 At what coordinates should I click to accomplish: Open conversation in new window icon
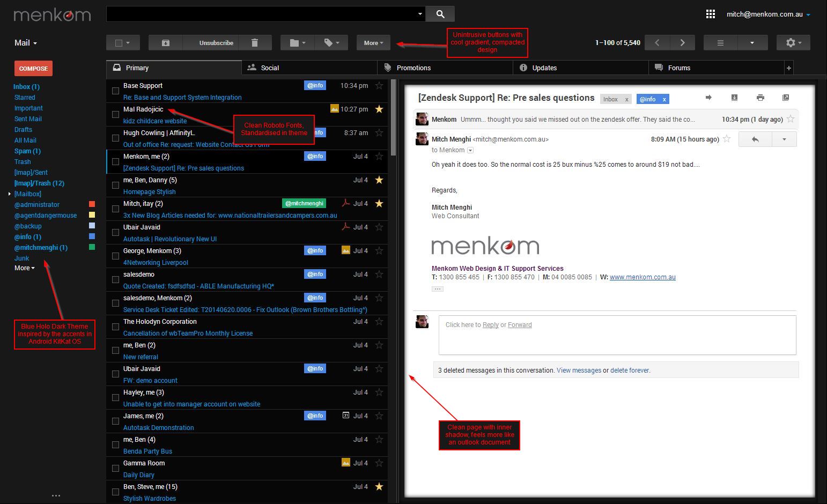tap(786, 98)
